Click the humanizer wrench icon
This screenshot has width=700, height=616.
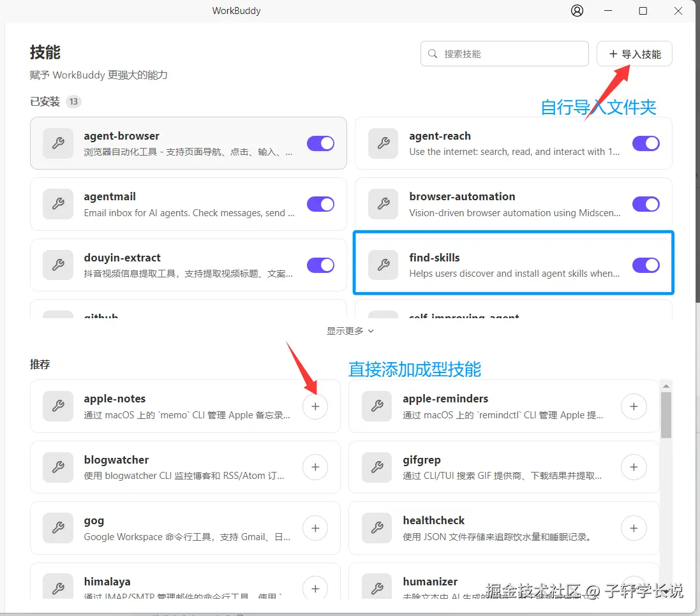pos(376,587)
